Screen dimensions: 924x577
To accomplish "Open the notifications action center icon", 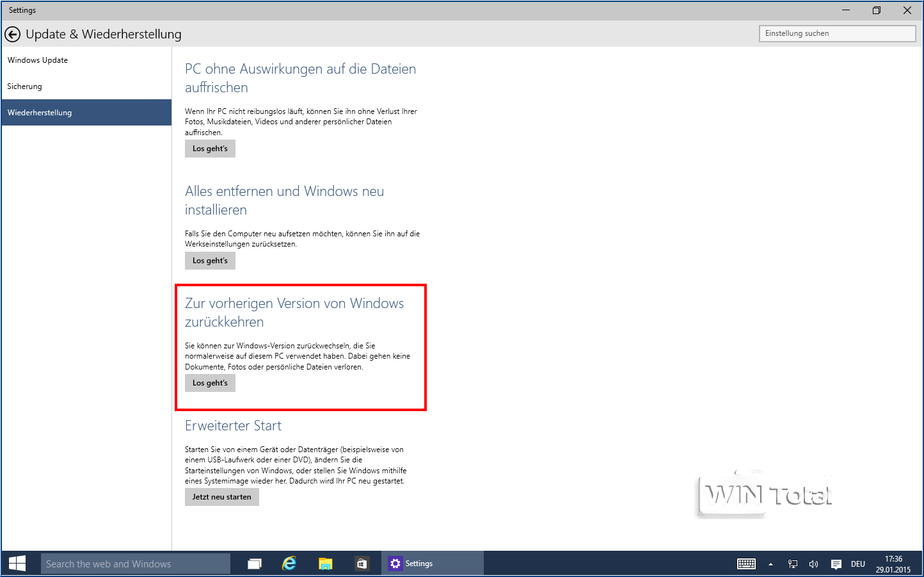I will [x=836, y=564].
